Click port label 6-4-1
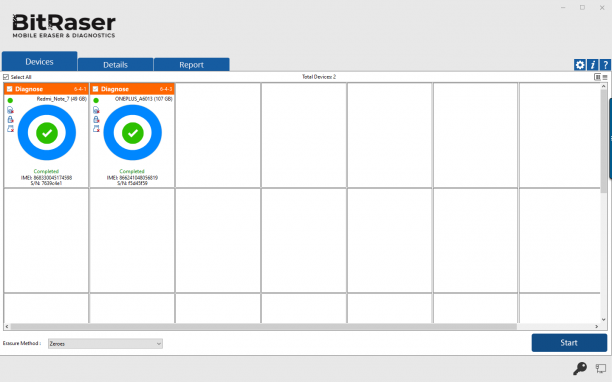Image resolution: width=612 pixels, height=382 pixels. coord(80,89)
